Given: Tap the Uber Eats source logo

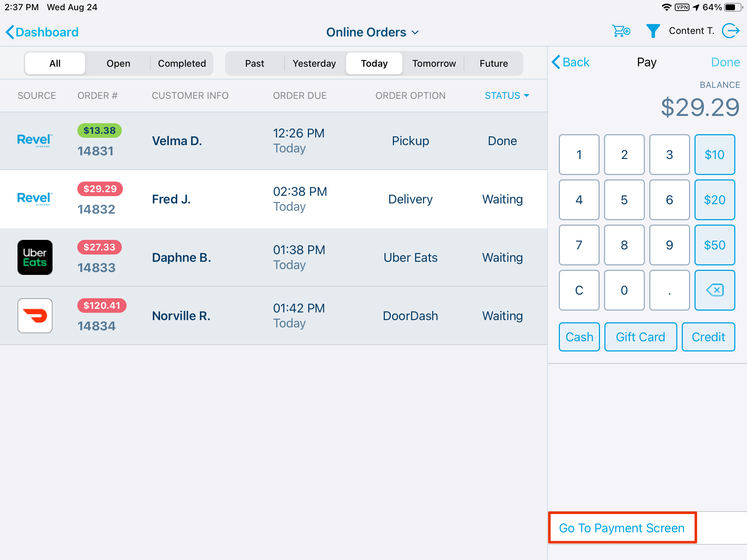Looking at the screenshot, I should [35, 257].
